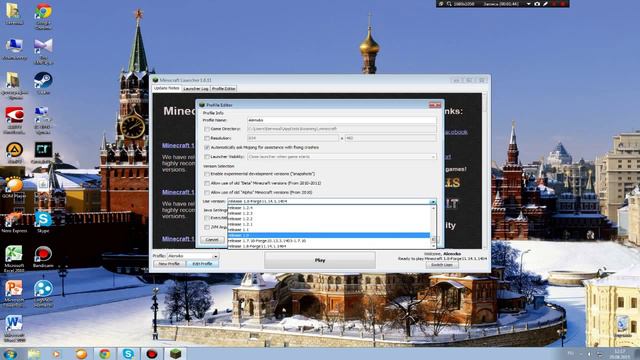Click the big Play button
Image resolution: width=640 pixels, height=360 pixels.
pos(320,260)
